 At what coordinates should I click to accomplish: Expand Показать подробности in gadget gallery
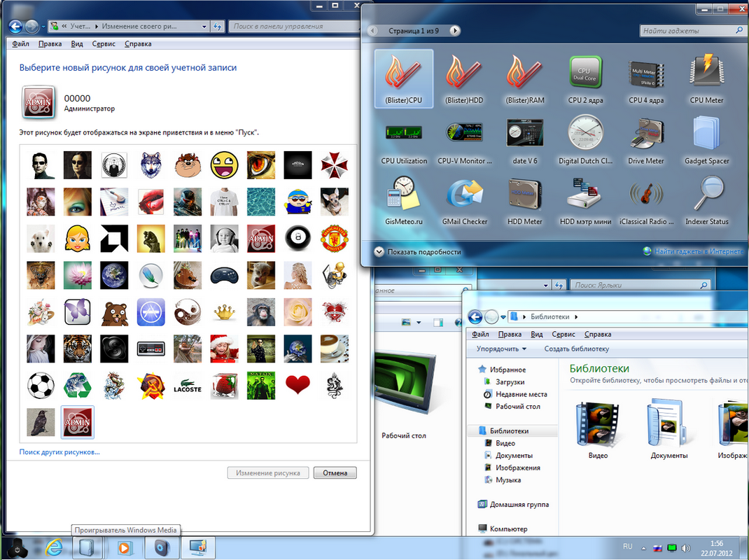417,252
